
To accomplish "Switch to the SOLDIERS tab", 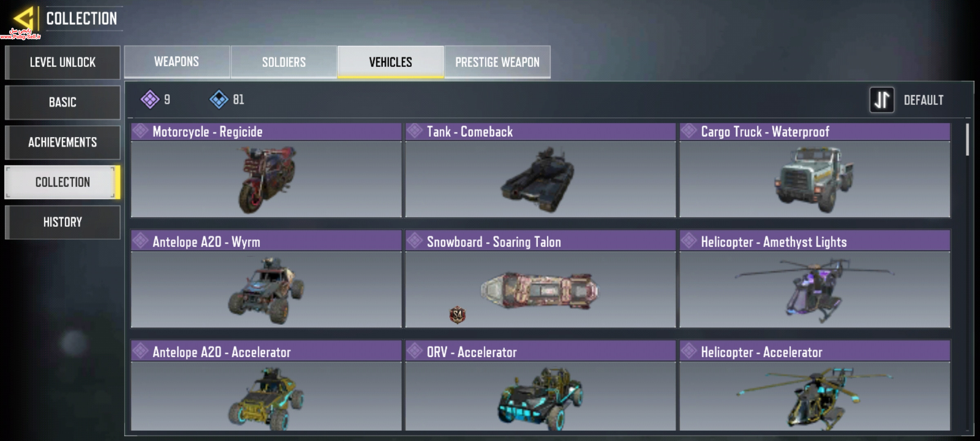I will coord(284,62).
